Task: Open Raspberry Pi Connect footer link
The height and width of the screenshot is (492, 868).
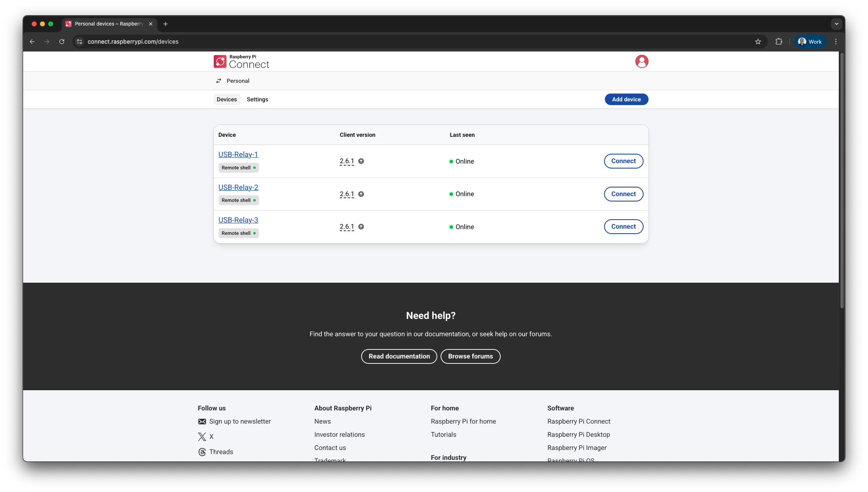Action: (579, 422)
